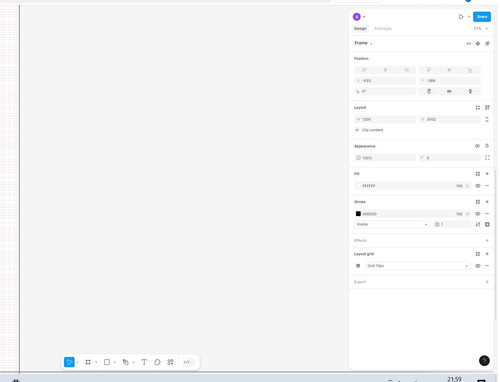Toggle the Clip content checkbox
The image size is (500, 382).
pos(357,130)
